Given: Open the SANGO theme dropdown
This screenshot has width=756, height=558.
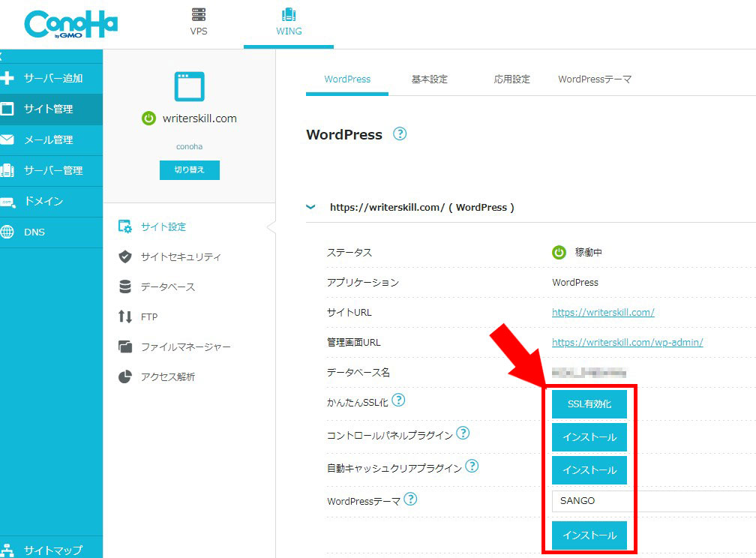Looking at the screenshot, I should [654, 501].
